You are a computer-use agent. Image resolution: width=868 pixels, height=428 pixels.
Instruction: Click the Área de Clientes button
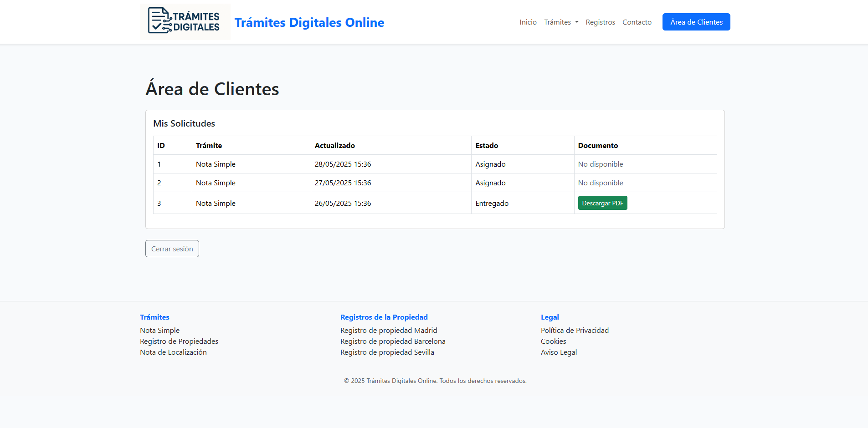coord(696,21)
